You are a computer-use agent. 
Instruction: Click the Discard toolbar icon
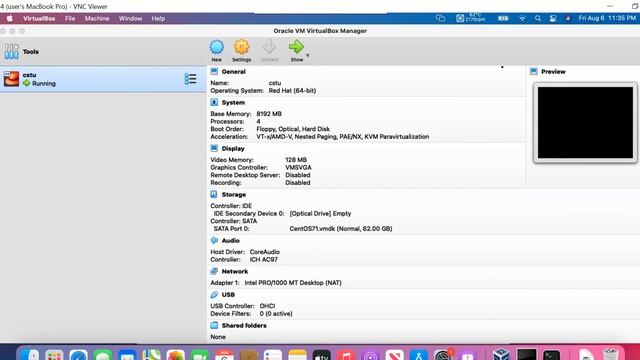click(x=269, y=47)
